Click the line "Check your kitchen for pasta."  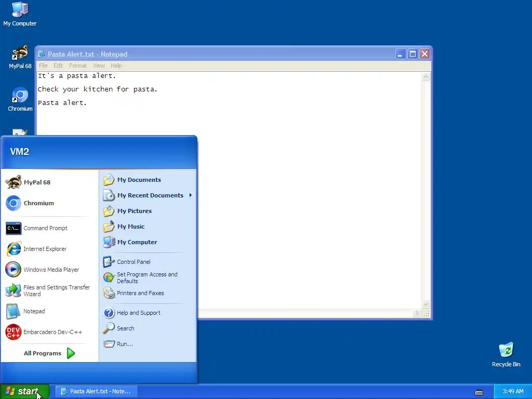[x=97, y=89]
